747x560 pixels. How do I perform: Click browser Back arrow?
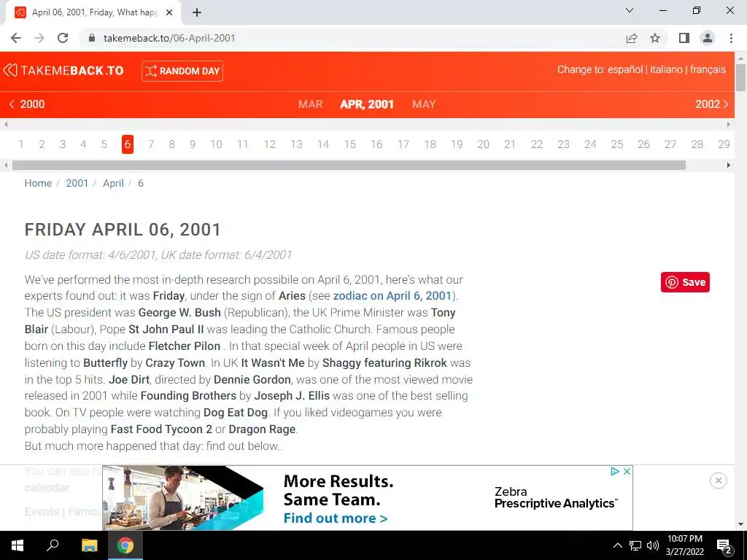[16, 38]
